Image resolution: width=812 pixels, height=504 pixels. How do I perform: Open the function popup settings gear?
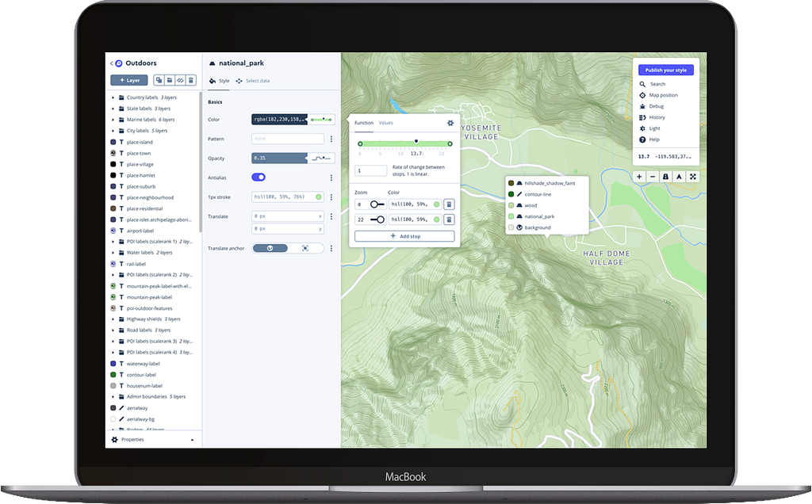click(450, 123)
